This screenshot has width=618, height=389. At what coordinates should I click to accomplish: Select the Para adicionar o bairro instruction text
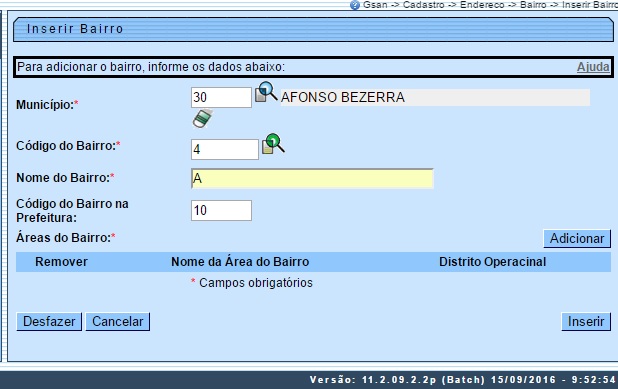151,67
